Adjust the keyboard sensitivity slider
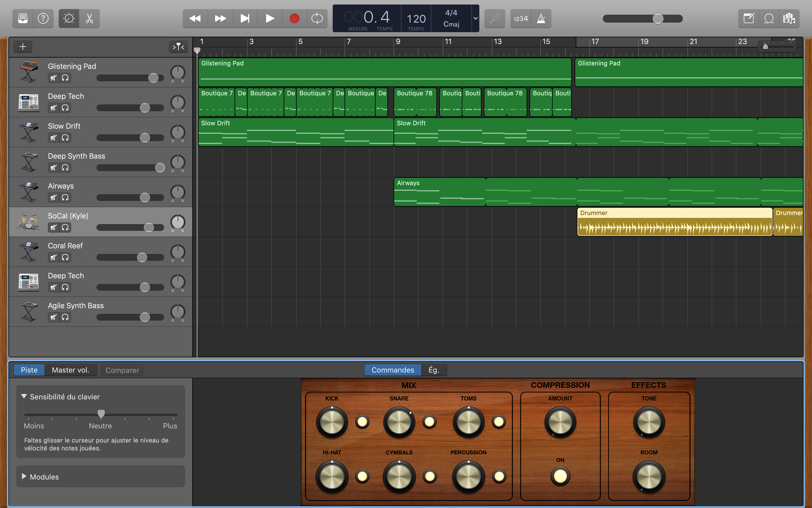The image size is (812, 508). pos(101,414)
